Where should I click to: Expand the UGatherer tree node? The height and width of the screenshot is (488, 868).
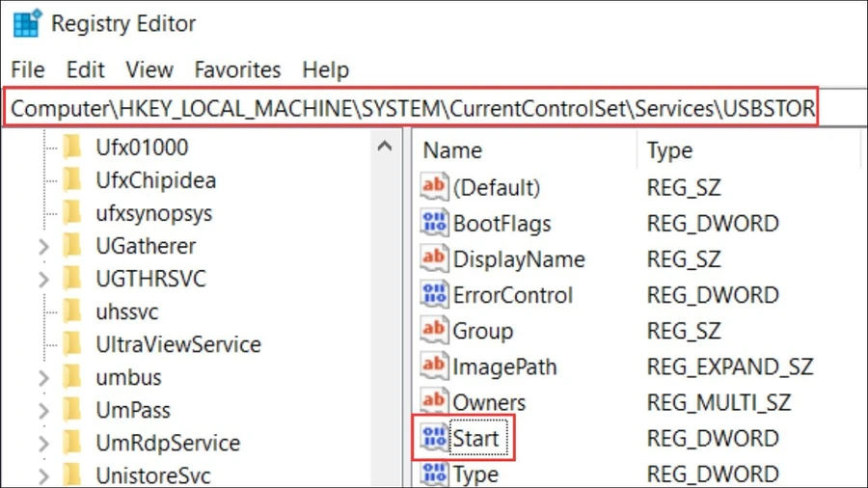pyautogui.click(x=44, y=246)
